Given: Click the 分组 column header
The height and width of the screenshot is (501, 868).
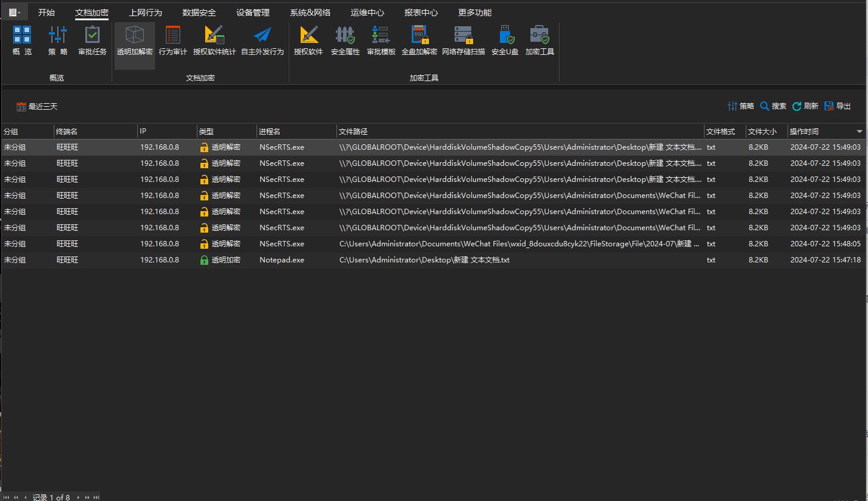Looking at the screenshot, I should click(x=27, y=131).
